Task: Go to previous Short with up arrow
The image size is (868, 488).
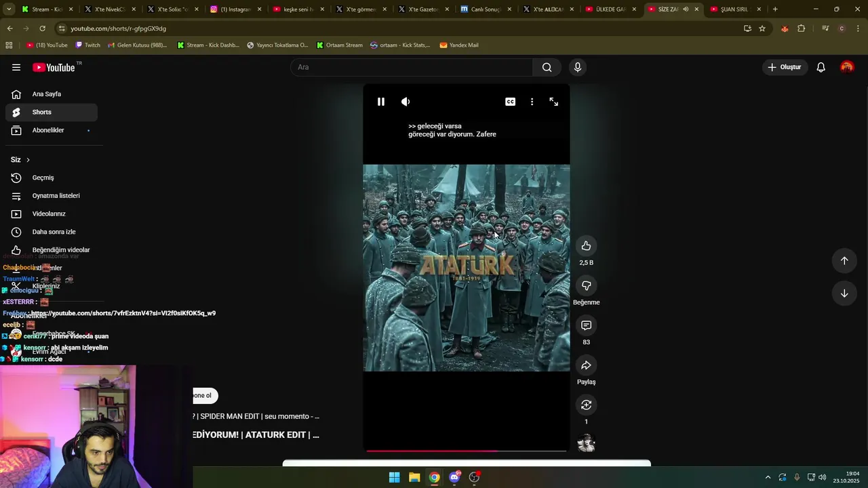Action: point(844,261)
